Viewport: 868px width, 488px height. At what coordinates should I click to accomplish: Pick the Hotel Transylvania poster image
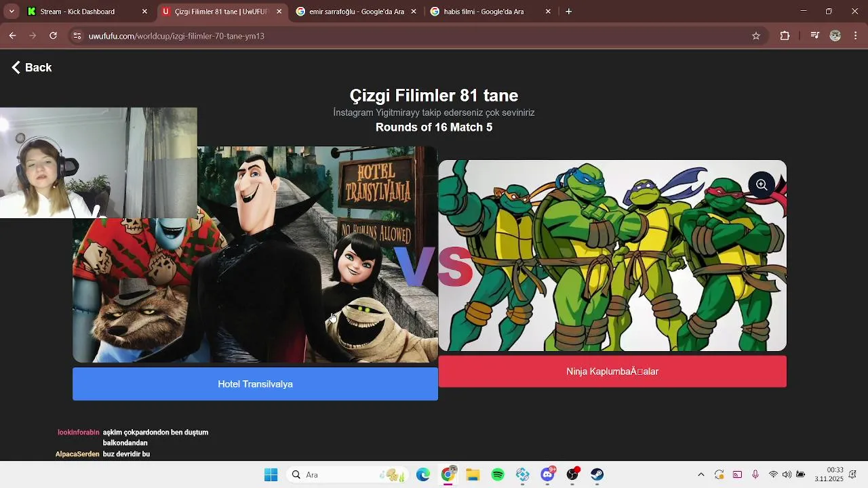click(x=255, y=254)
